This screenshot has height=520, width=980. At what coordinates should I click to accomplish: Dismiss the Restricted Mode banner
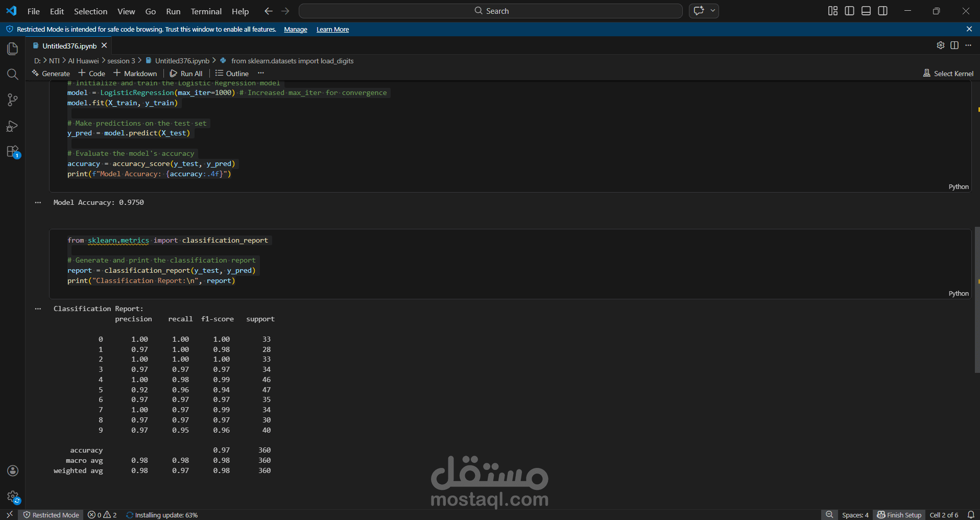(969, 29)
